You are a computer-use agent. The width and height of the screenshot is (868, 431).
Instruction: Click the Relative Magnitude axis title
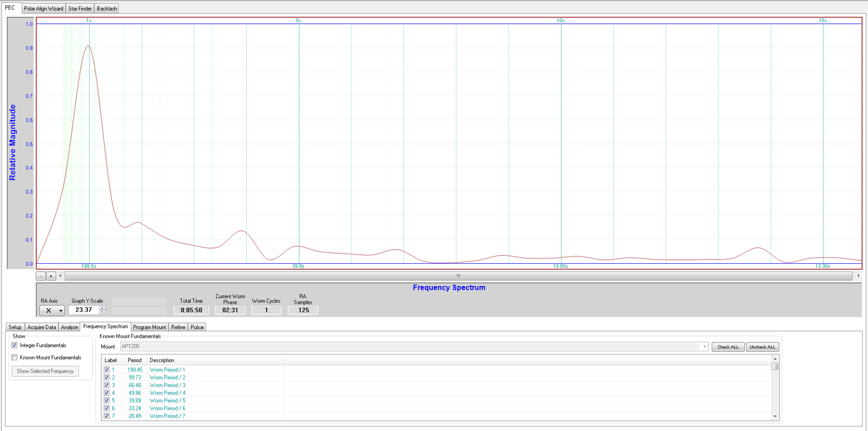(x=12, y=143)
